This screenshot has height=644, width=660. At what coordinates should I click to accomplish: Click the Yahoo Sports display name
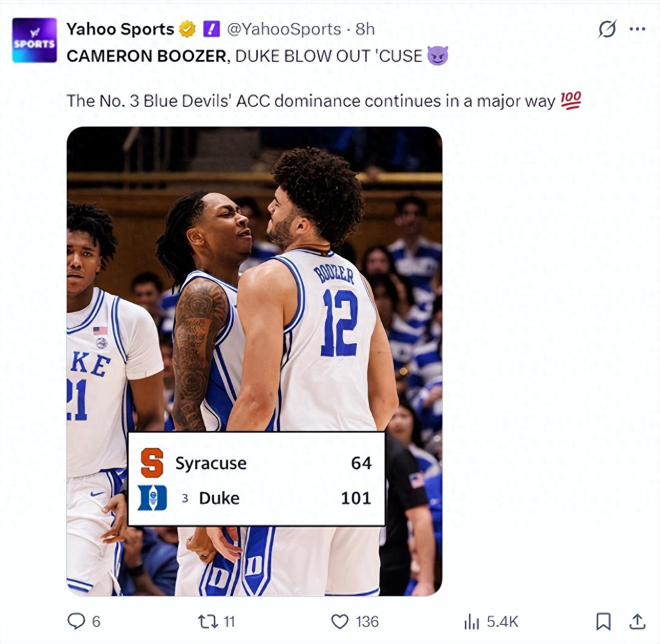click(120, 29)
